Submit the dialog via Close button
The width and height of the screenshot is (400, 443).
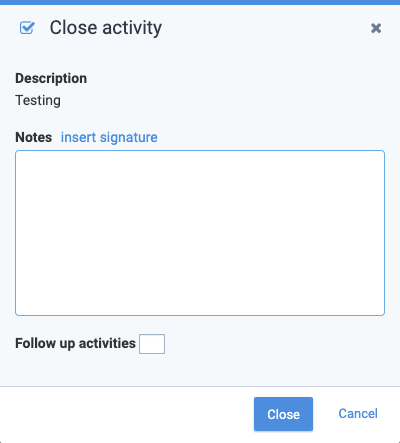coord(283,414)
